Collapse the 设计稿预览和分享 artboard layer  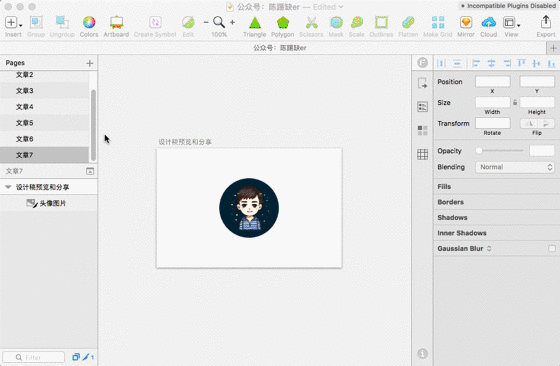8,187
